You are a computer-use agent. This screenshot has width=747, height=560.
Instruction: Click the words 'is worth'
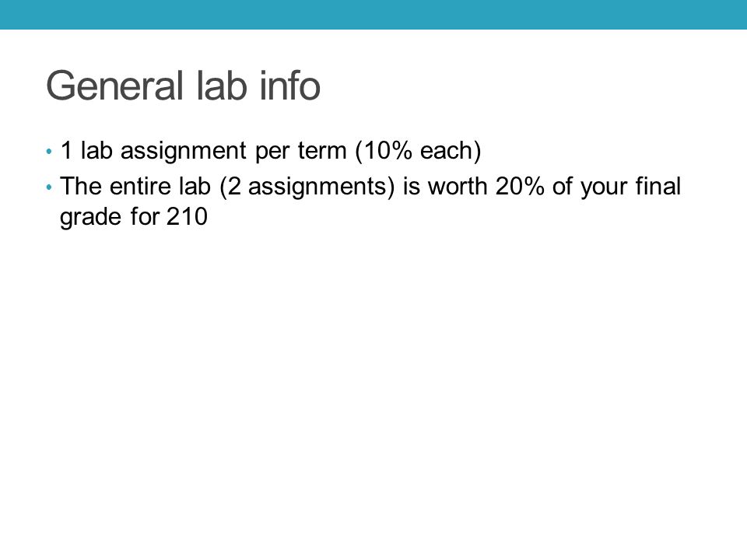click(445, 186)
